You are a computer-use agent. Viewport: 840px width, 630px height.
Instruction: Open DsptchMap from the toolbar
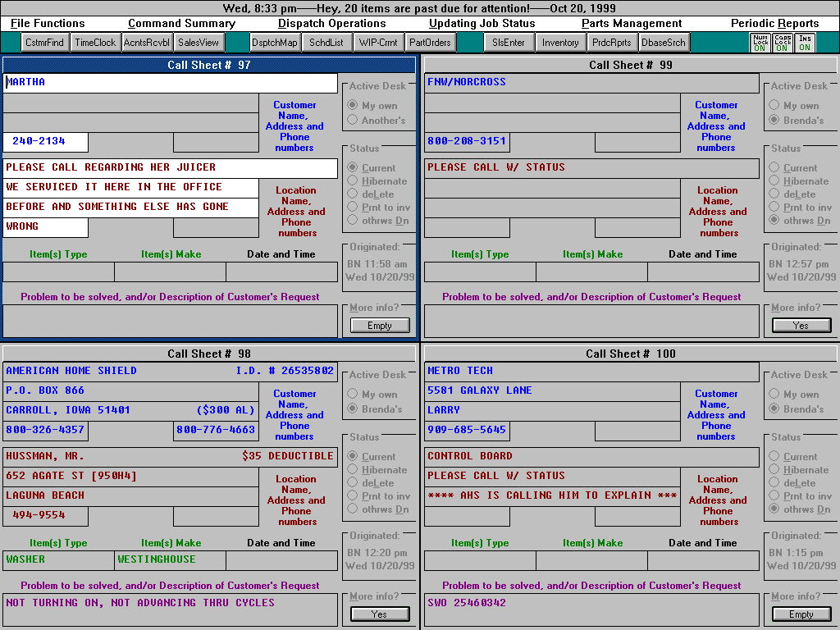(x=275, y=43)
